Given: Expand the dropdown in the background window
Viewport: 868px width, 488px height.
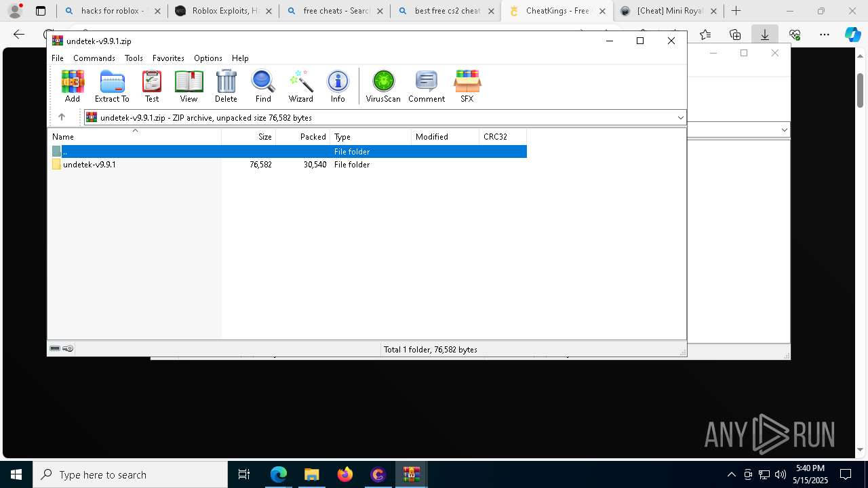Looking at the screenshot, I should point(784,129).
